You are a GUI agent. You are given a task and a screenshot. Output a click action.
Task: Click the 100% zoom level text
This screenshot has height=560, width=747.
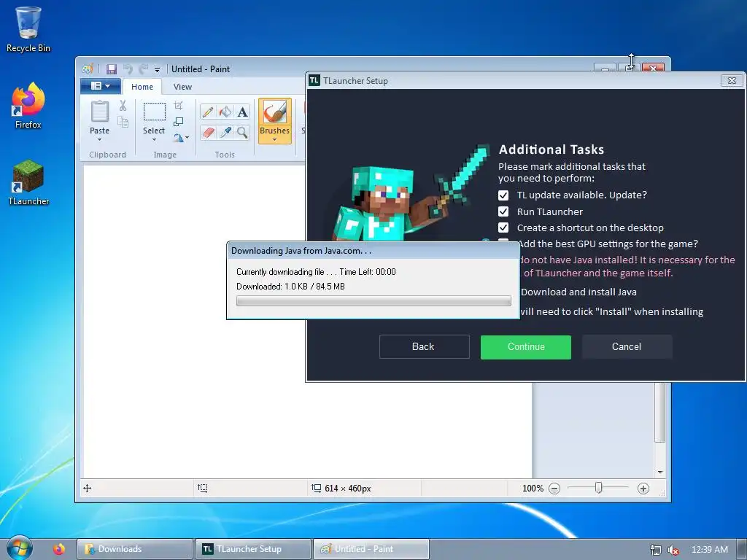tap(533, 489)
